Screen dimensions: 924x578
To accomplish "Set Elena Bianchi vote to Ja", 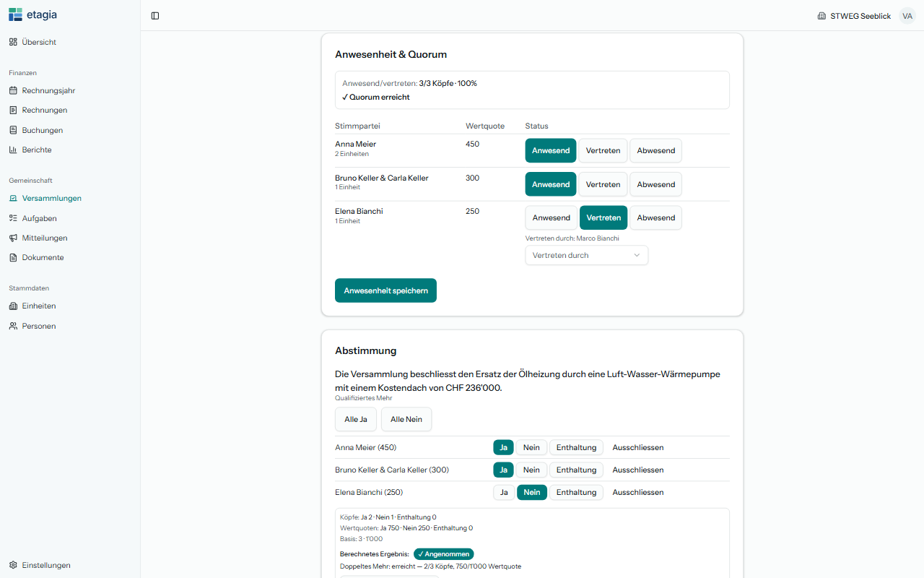I will tap(504, 492).
